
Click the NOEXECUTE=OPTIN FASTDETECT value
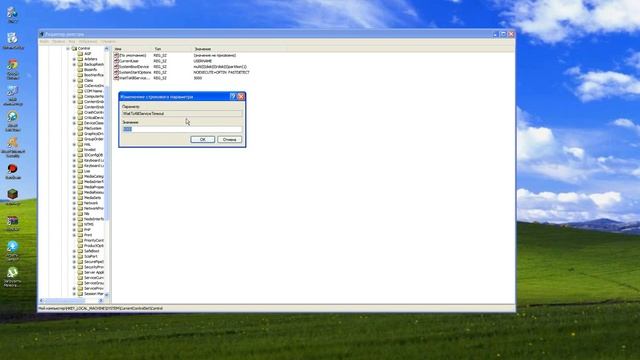tap(221, 72)
